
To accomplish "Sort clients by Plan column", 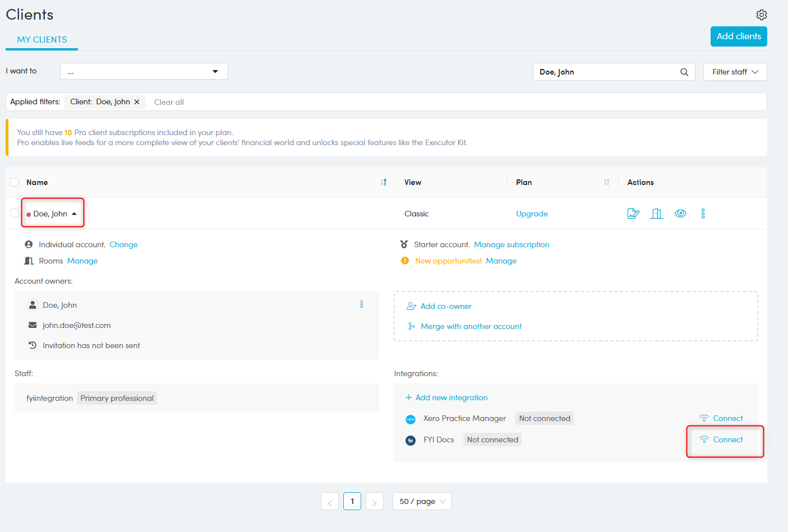I will 606,182.
